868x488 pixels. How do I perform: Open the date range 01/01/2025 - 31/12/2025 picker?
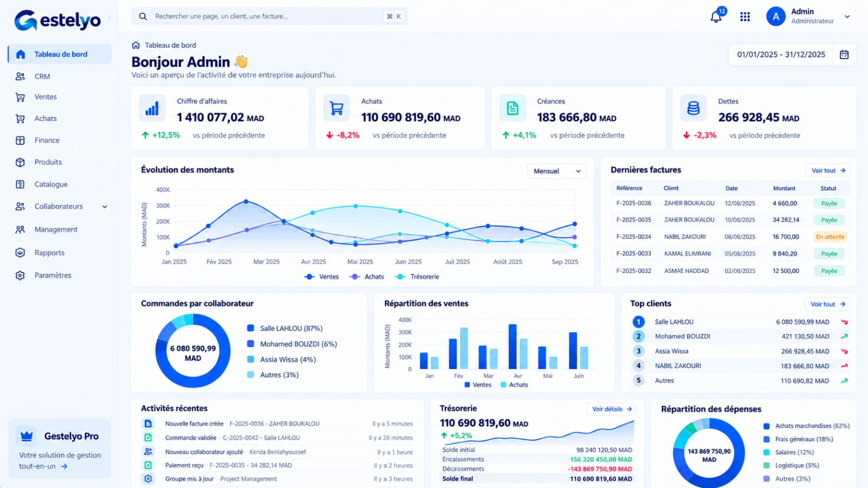781,55
